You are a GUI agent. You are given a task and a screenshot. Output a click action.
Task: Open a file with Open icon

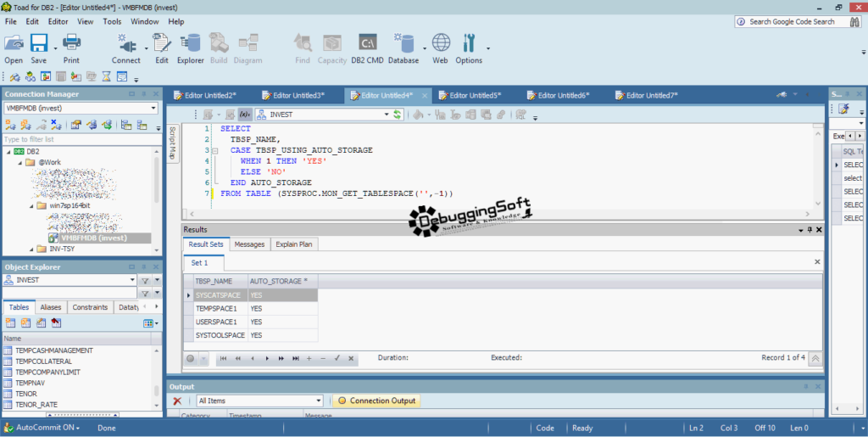pyautogui.click(x=14, y=48)
